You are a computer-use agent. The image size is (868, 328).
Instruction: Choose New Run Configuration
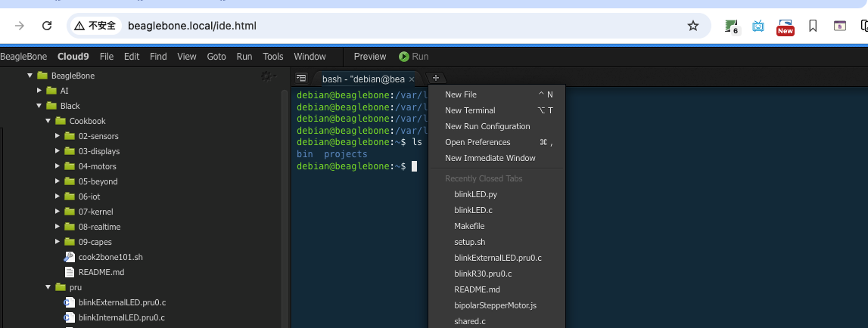coord(496,126)
